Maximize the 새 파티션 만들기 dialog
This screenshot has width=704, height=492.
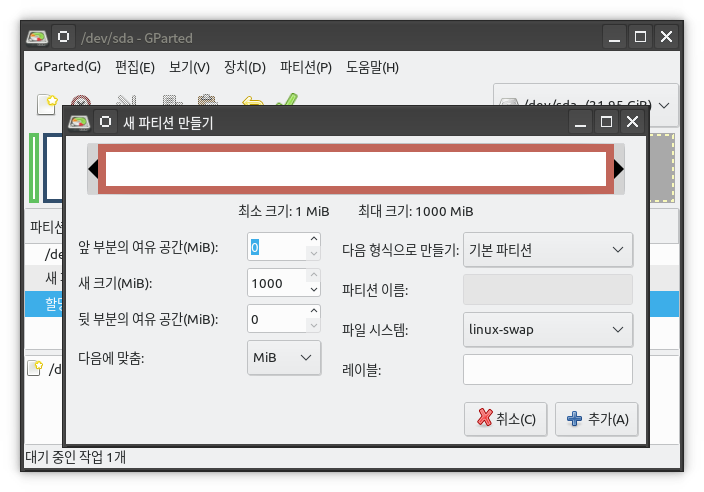pos(607,122)
